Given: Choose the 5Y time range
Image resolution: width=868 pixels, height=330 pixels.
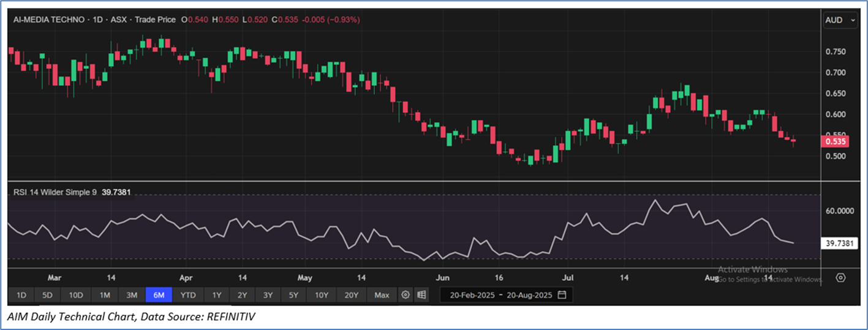Looking at the screenshot, I should (293, 295).
